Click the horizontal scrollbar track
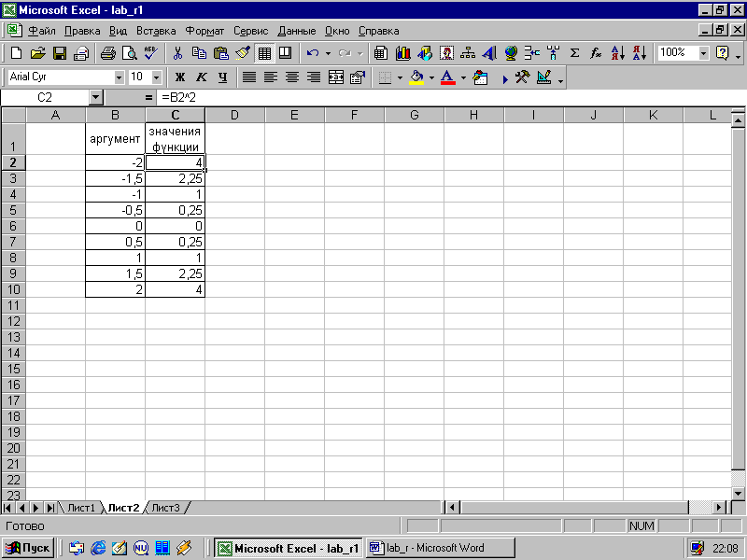747x560 pixels. tap(574, 508)
